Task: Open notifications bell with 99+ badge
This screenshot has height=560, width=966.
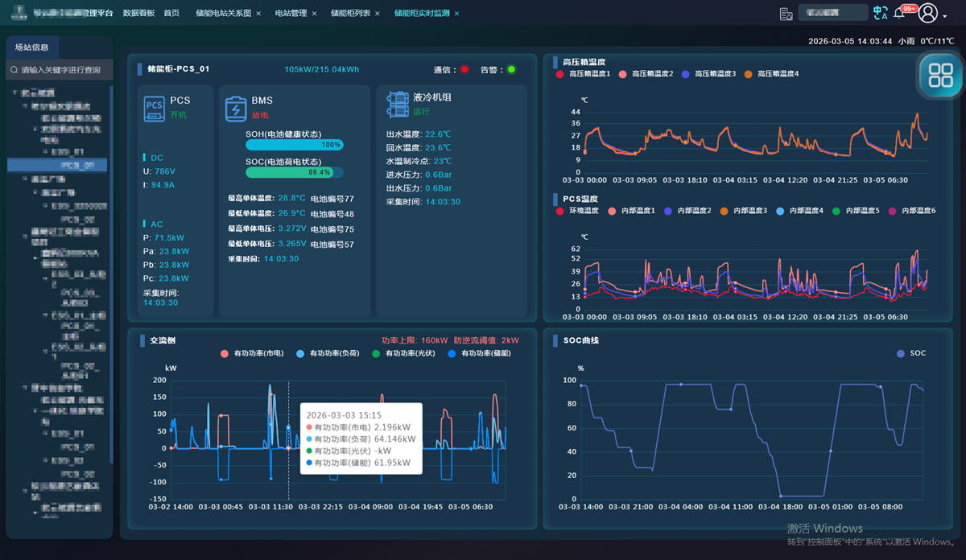Action: (x=900, y=14)
